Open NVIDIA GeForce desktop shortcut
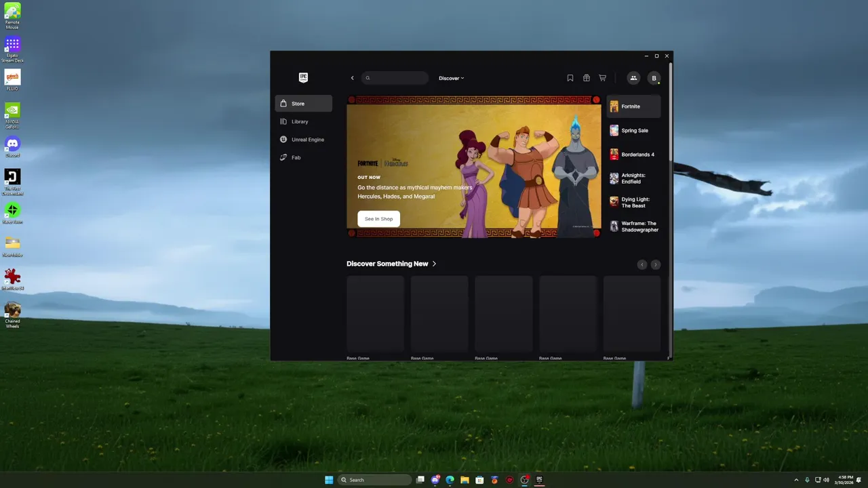The width and height of the screenshot is (868, 488). coord(12,115)
